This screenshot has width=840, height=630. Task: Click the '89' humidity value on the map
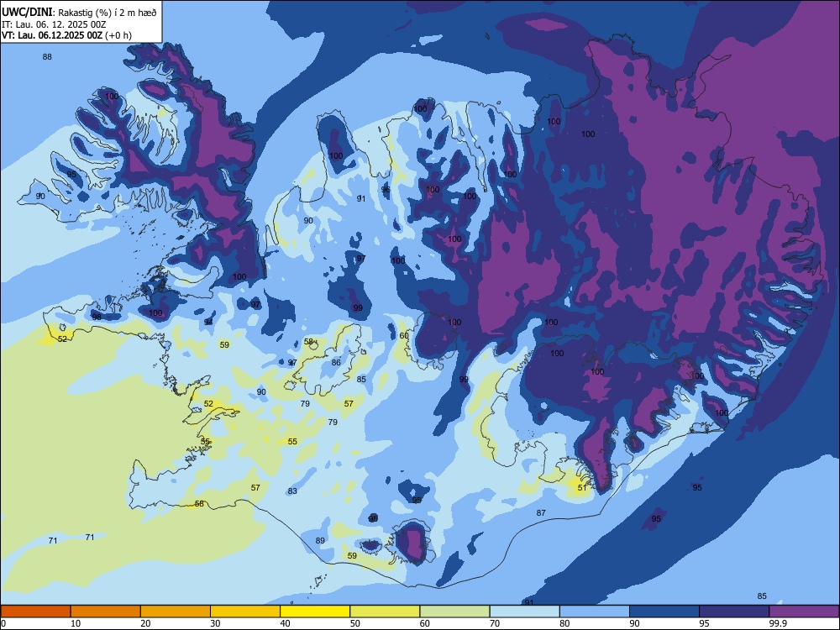[x=320, y=540]
